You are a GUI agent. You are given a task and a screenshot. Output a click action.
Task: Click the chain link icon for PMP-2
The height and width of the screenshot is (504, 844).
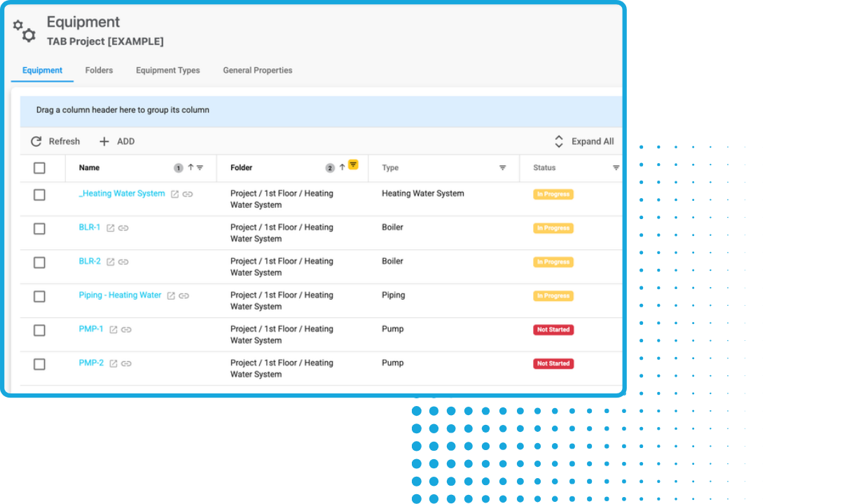click(x=126, y=364)
